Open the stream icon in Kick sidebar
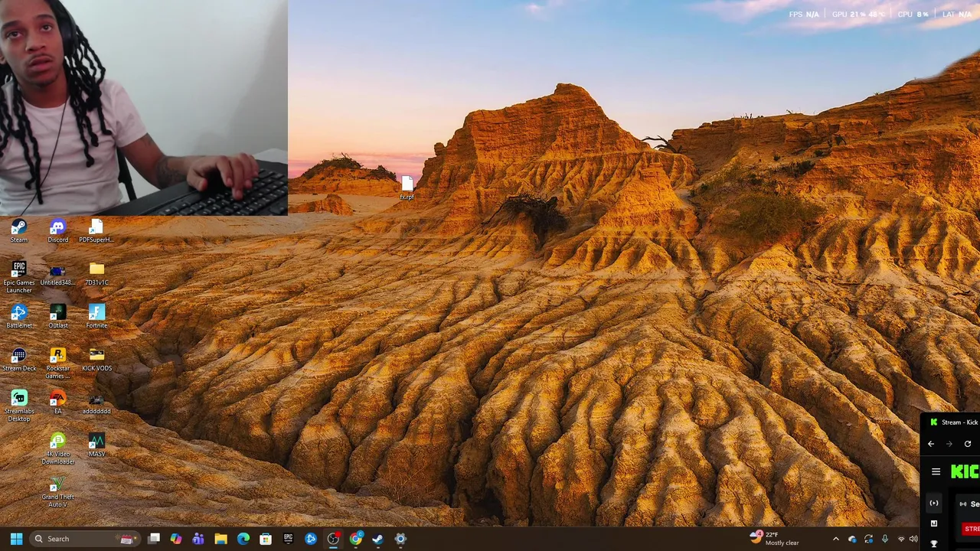Image resolution: width=980 pixels, height=551 pixels. (933, 503)
